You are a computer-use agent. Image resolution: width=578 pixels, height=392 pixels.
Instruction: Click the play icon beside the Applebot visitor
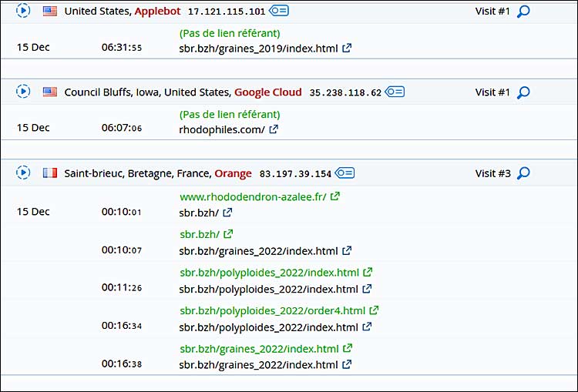coord(23,11)
